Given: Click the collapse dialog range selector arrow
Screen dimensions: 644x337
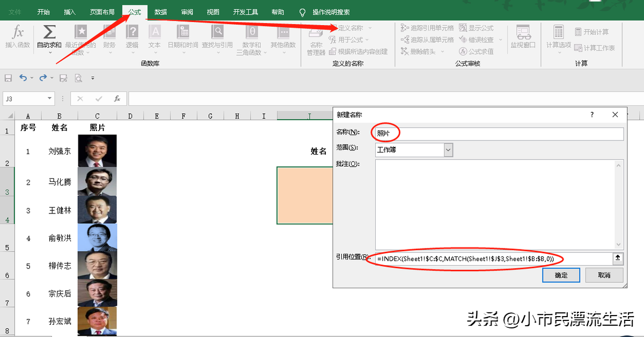Looking at the screenshot, I should [x=618, y=259].
